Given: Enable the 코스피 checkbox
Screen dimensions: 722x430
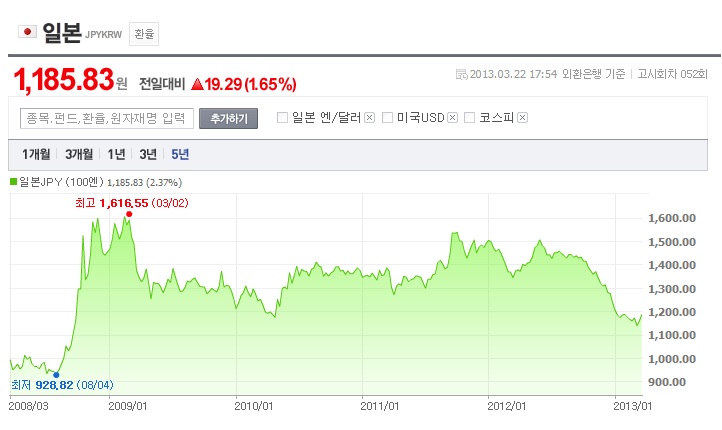Looking at the screenshot, I should point(469,118).
